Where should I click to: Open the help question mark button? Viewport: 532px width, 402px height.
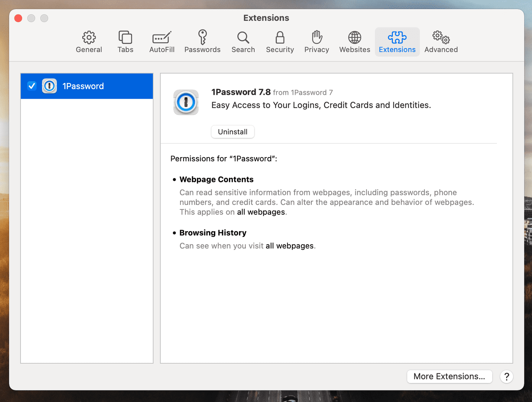pos(506,377)
